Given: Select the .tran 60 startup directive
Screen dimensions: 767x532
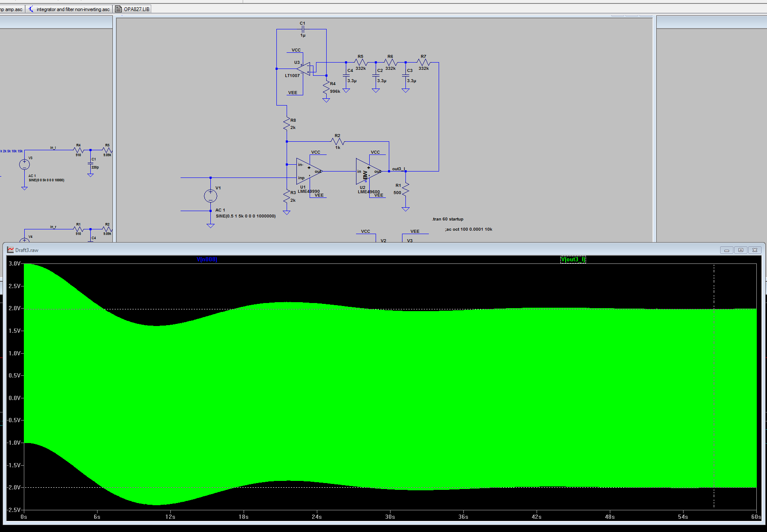Looking at the screenshot, I should coord(448,219).
